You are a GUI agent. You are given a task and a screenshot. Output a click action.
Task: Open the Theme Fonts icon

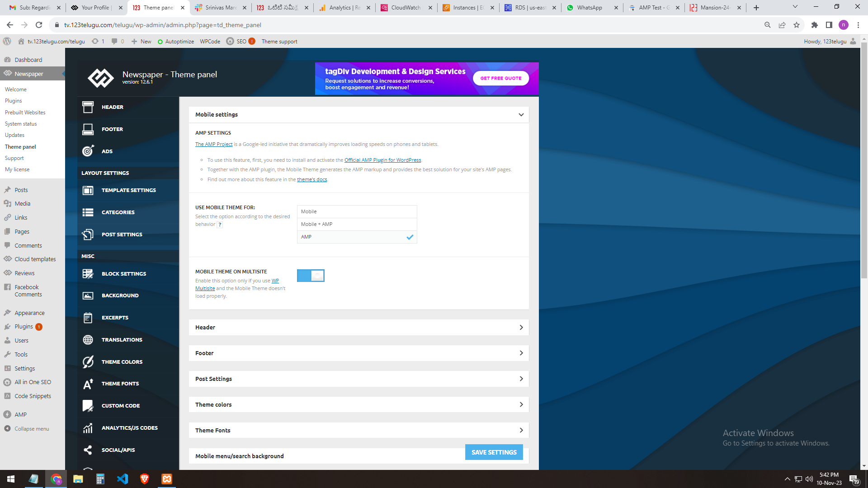[x=88, y=384]
